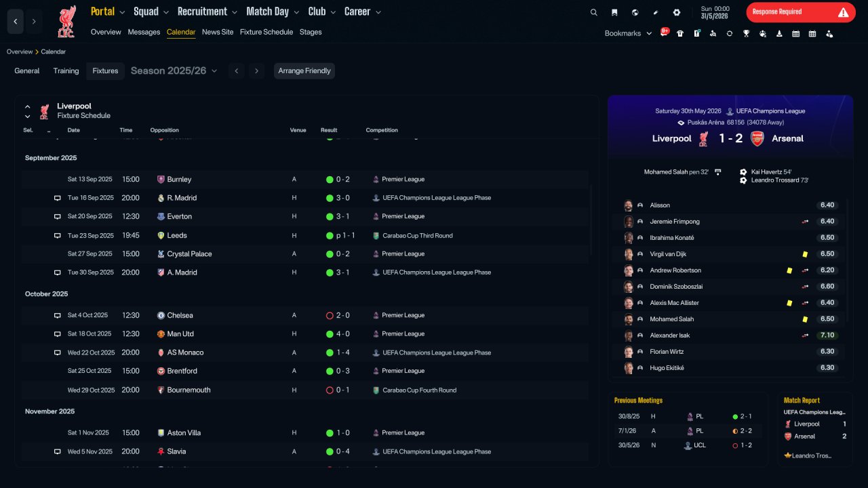Click the last staff shortcut icon
This screenshot has height=488, width=868.
(x=829, y=33)
